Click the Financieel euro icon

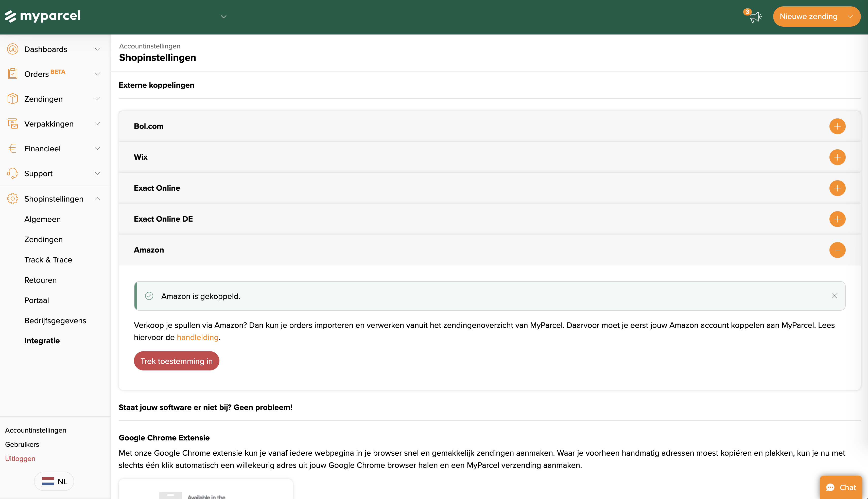(x=13, y=148)
